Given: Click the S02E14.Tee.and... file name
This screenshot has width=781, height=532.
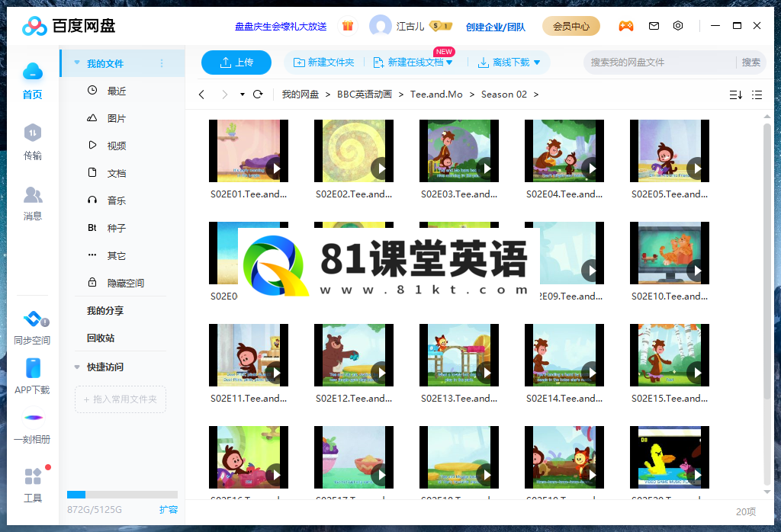Looking at the screenshot, I should coord(564,398).
